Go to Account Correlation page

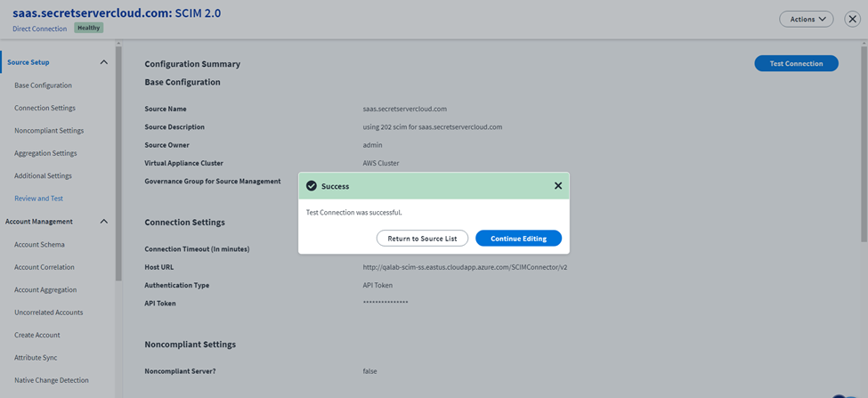coord(45,267)
